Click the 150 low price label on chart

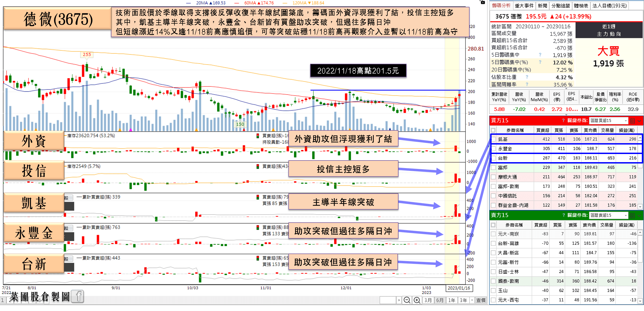[240, 124]
